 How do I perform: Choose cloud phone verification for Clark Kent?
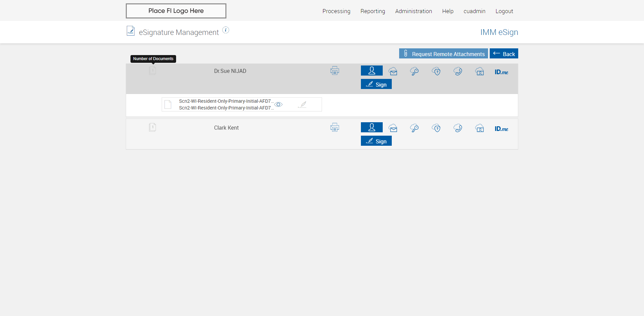pos(458,128)
